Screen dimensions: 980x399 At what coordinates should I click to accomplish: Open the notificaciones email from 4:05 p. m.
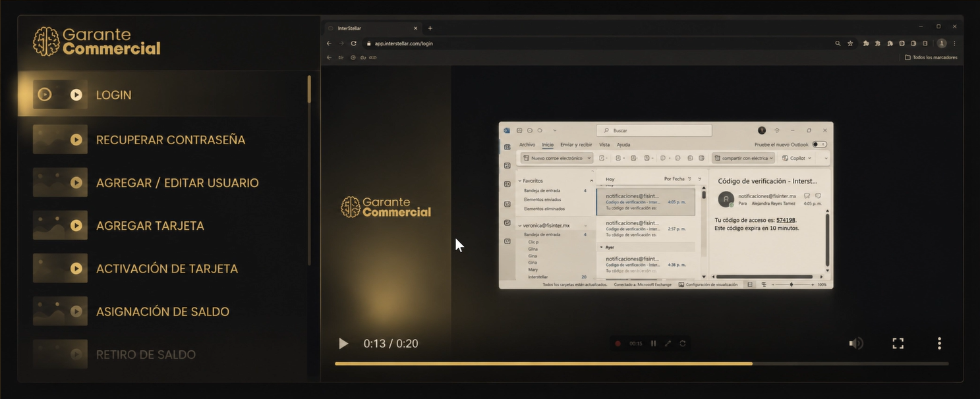click(646, 202)
